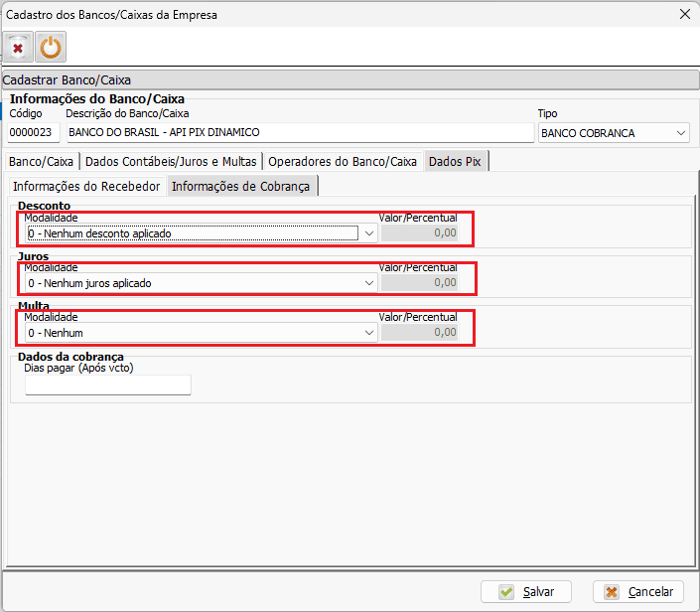Image resolution: width=700 pixels, height=612 pixels.
Task: Click the Cancelar button
Action: [x=638, y=592]
